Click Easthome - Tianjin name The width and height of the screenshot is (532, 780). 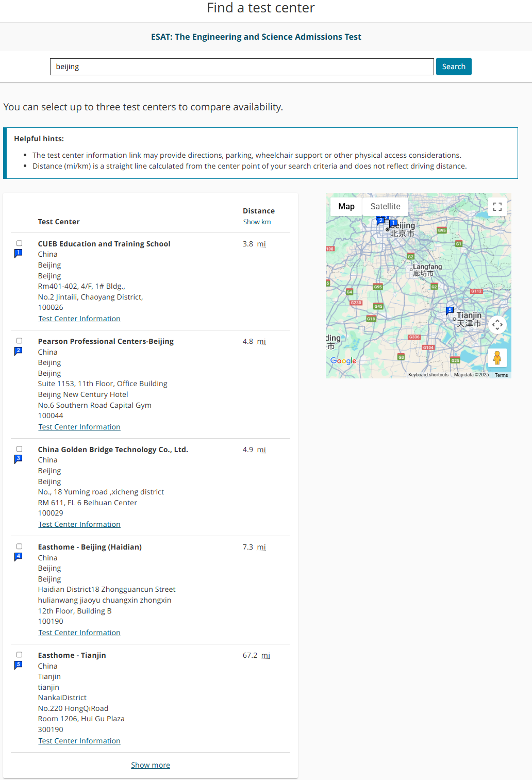[72, 655]
